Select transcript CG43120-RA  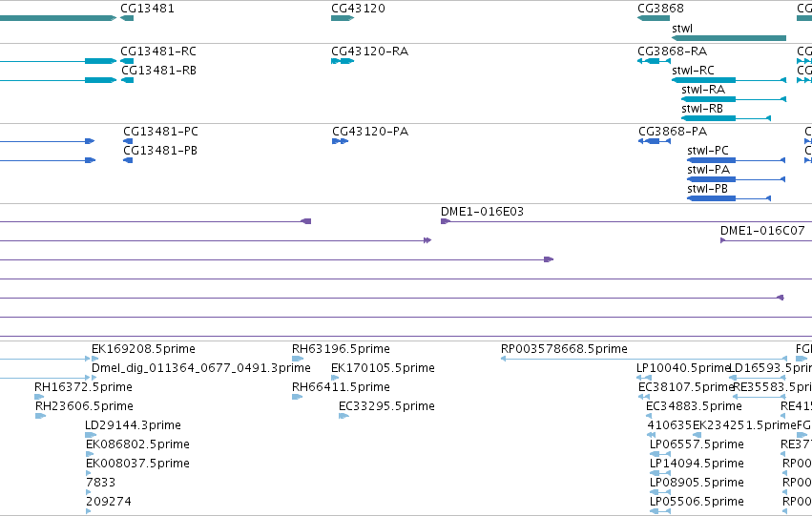click(343, 61)
